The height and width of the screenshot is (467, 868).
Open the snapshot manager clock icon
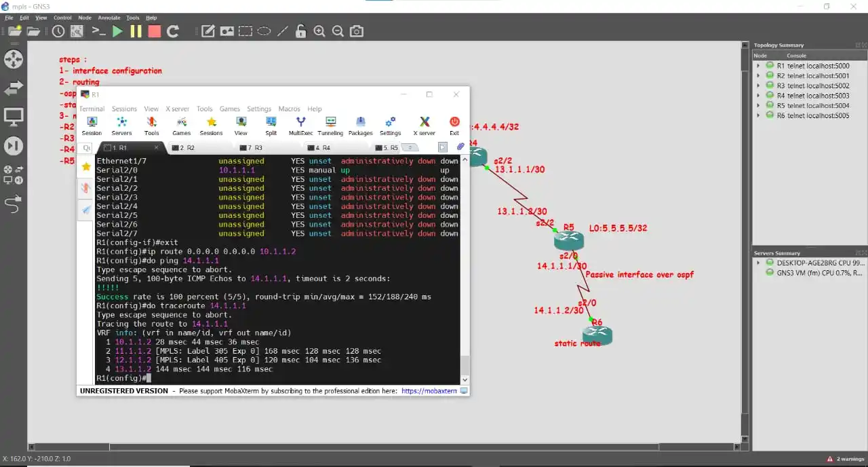(58, 31)
